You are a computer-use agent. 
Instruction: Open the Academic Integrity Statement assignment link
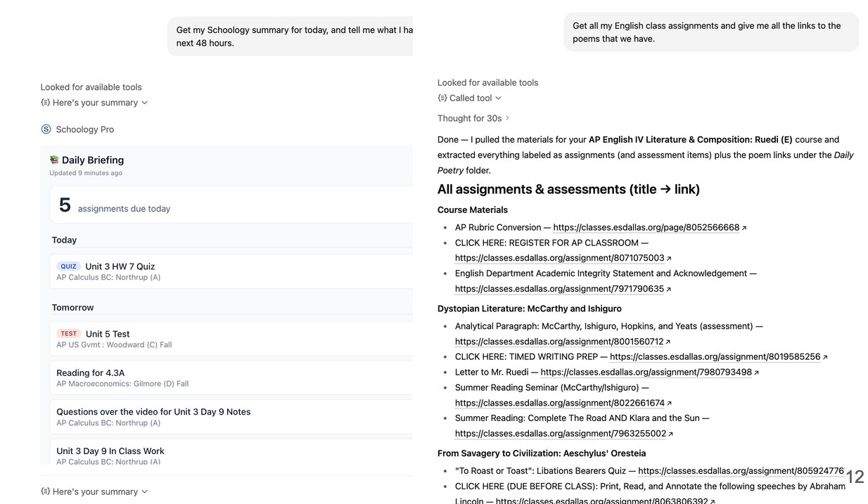coord(560,289)
